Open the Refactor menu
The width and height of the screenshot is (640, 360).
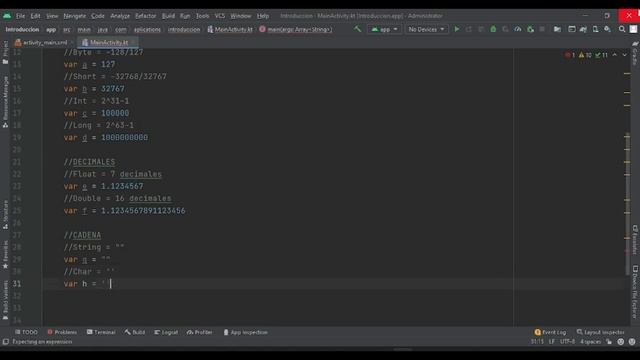point(146,16)
